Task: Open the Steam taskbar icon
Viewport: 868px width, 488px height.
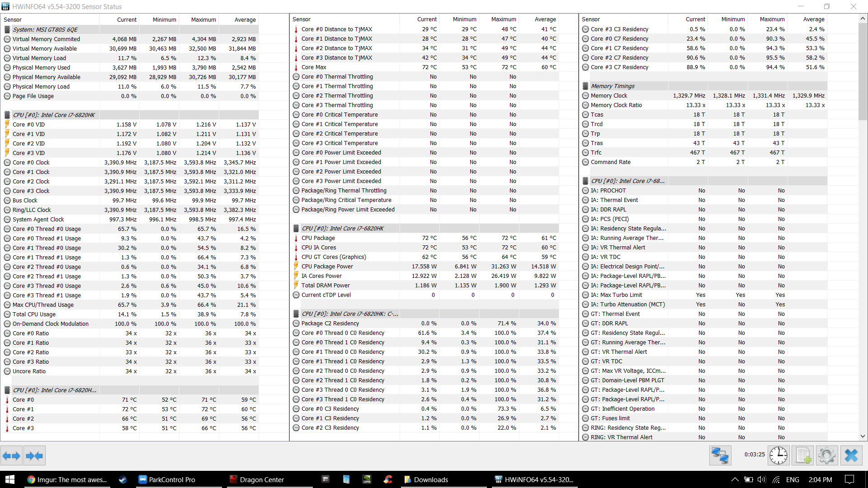Action: click(x=123, y=479)
